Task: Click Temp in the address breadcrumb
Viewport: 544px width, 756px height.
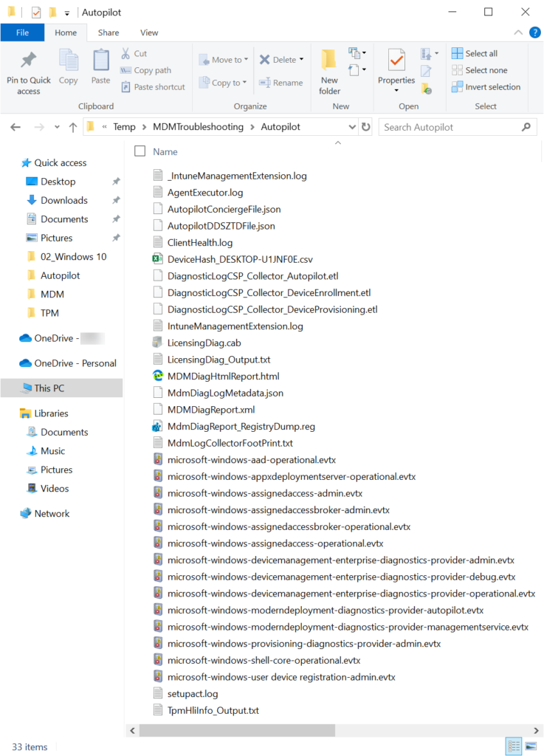Action: click(124, 127)
